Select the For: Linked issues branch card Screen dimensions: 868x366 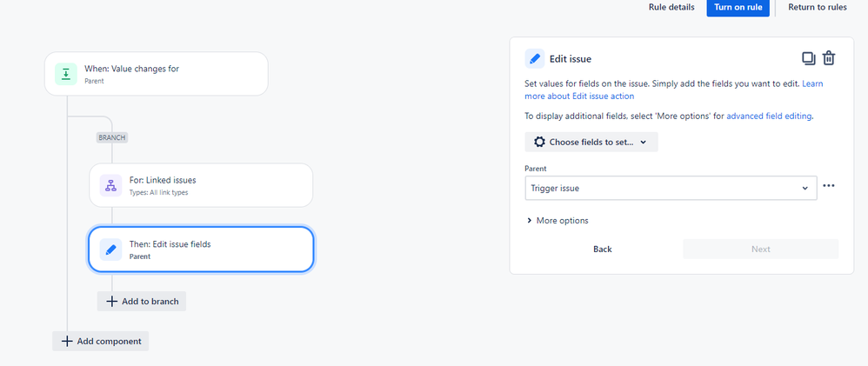point(201,185)
